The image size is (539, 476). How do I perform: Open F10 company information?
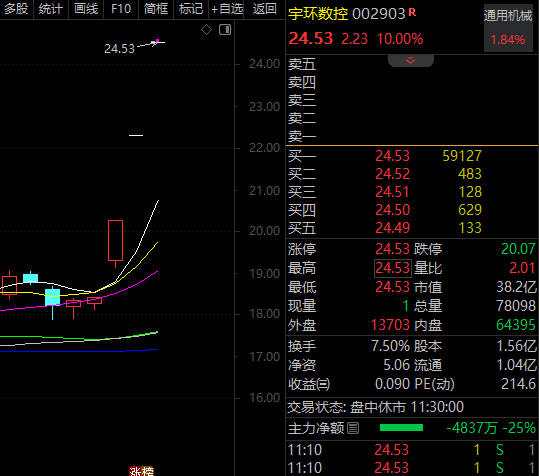click(x=121, y=9)
